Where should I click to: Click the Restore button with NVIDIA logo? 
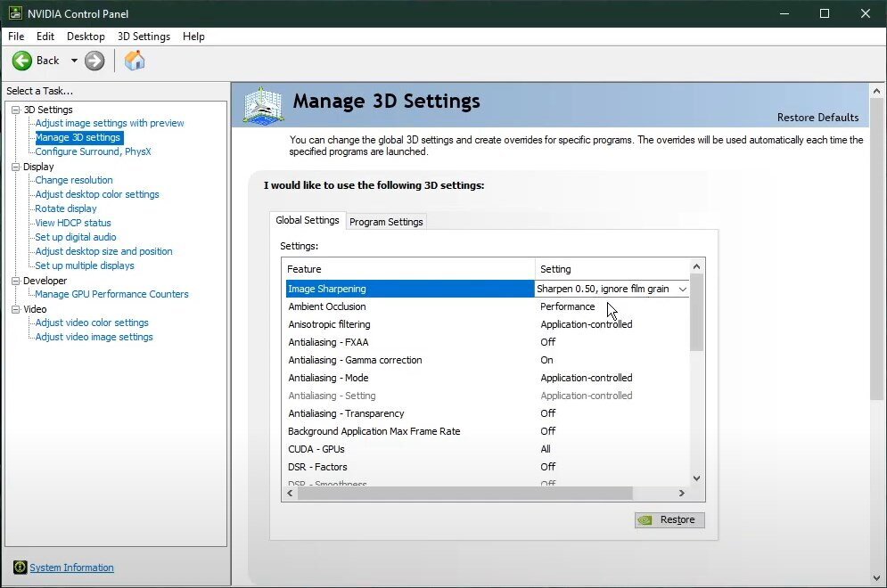[x=669, y=519]
